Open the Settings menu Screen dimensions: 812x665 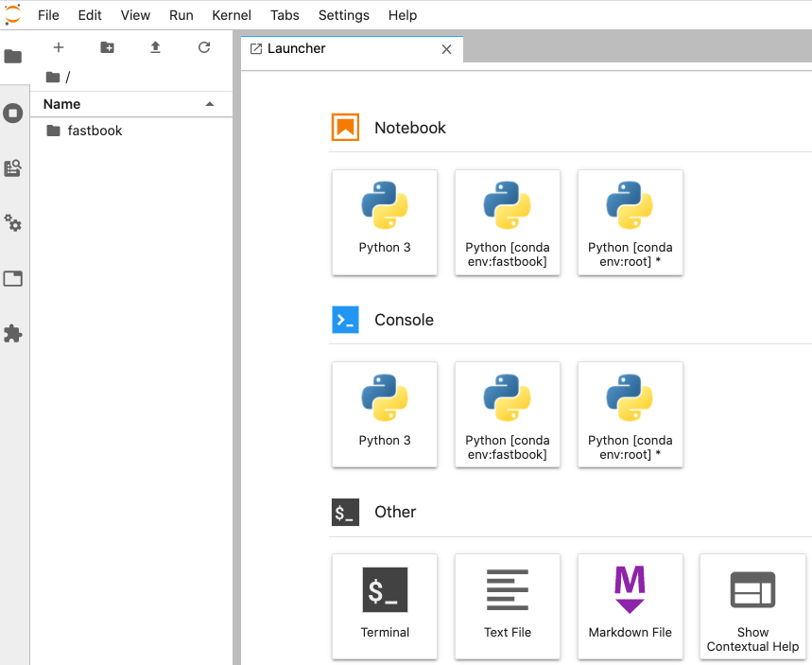(344, 15)
